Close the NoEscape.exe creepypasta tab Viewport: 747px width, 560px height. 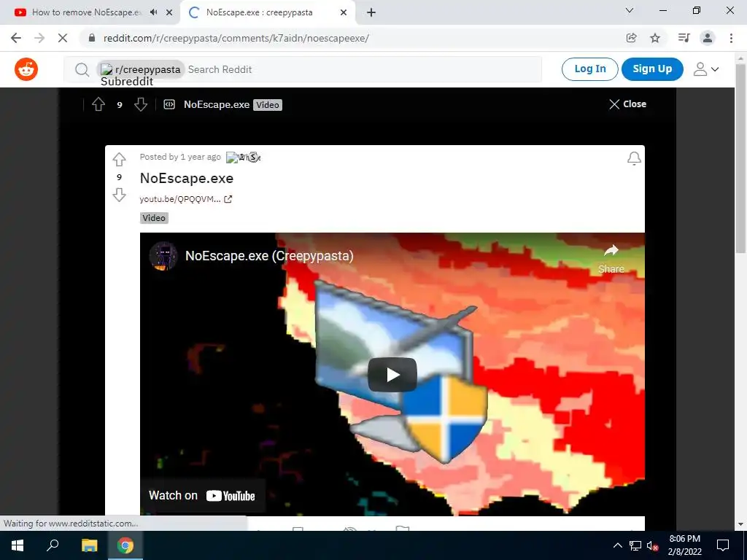pos(344,12)
